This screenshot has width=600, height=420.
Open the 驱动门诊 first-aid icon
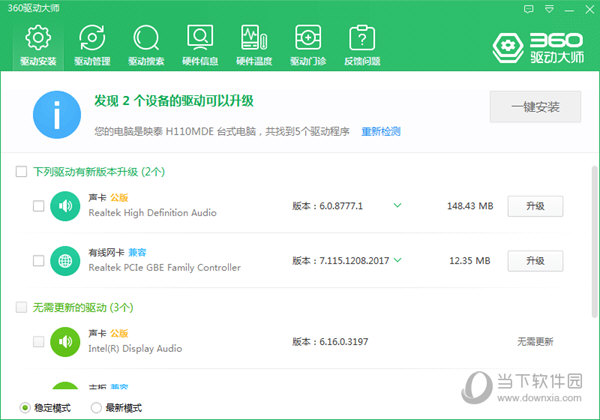coord(308,45)
